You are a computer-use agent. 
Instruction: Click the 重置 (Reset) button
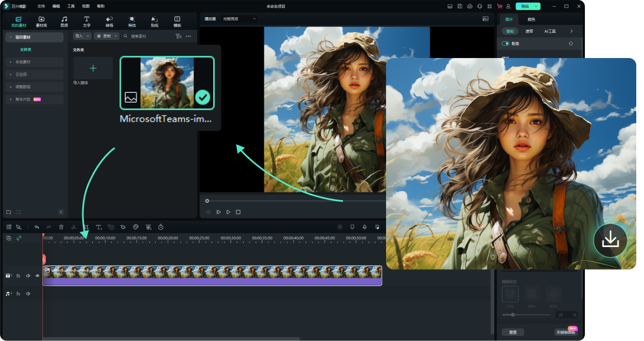click(513, 332)
